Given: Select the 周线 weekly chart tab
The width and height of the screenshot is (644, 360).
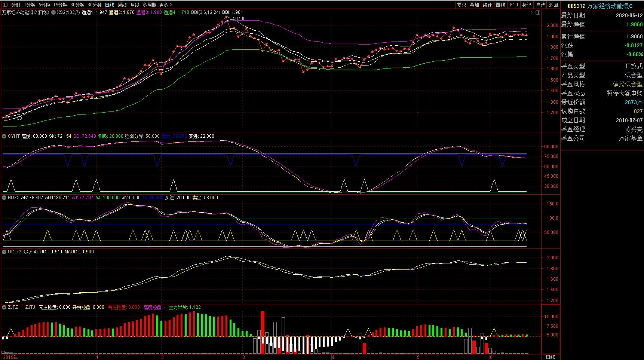Looking at the screenshot, I should [122, 5].
